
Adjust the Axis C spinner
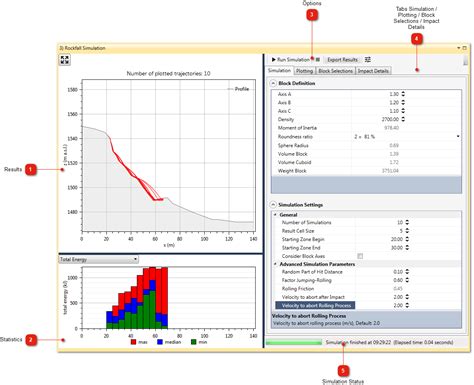(x=403, y=111)
